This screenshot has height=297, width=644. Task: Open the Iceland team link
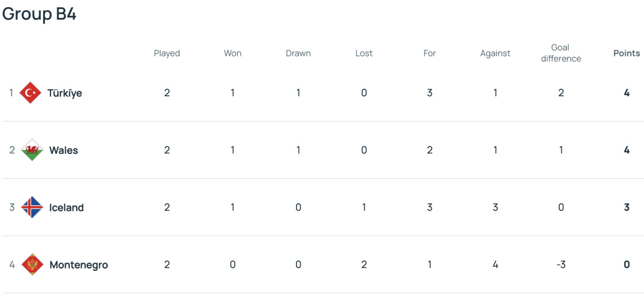(66, 207)
